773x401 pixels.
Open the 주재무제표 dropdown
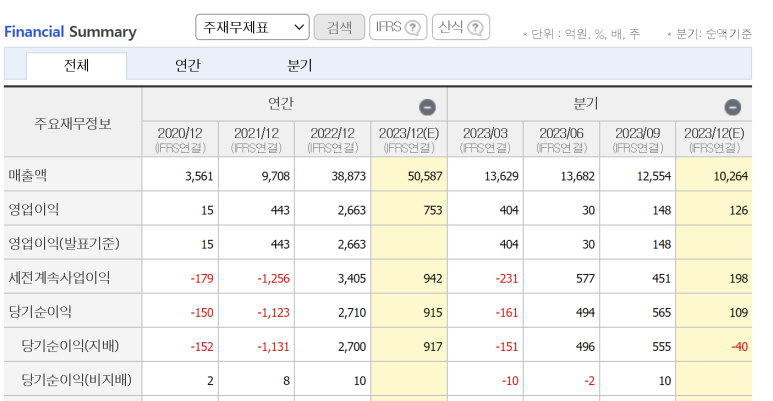point(252,27)
